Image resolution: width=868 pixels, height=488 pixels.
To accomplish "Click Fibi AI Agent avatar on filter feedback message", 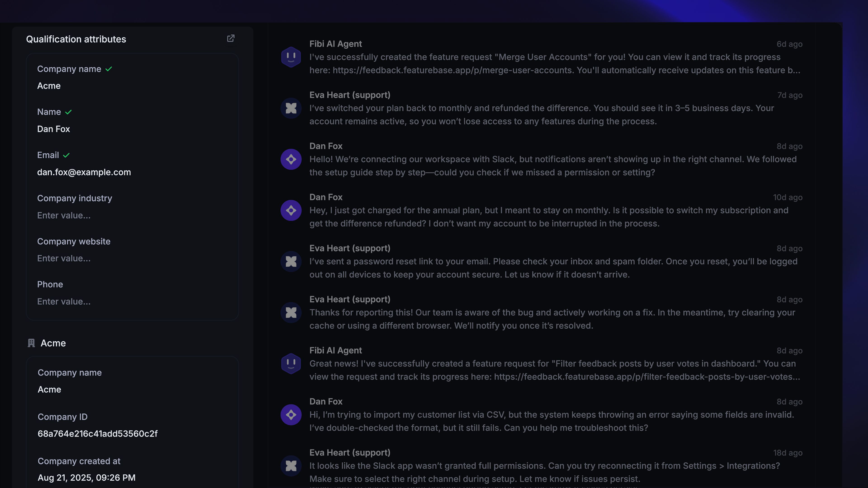I will pyautogui.click(x=291, y=363).
